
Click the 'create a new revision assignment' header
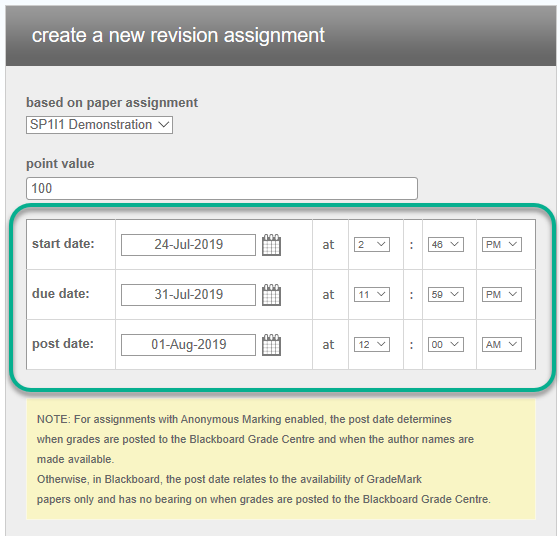click(178, 35)
